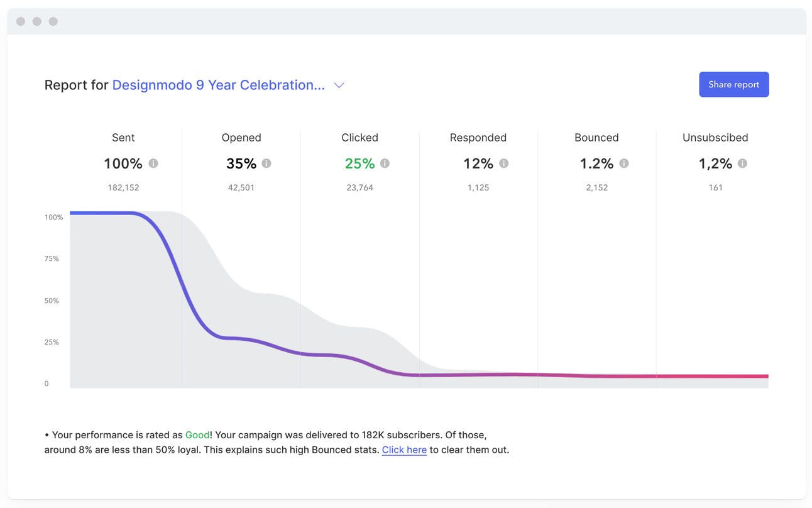This screenshot has width=812, height=508.
Task: Click the info icon beside Responded 12%
Action: [x=503, y=163]
